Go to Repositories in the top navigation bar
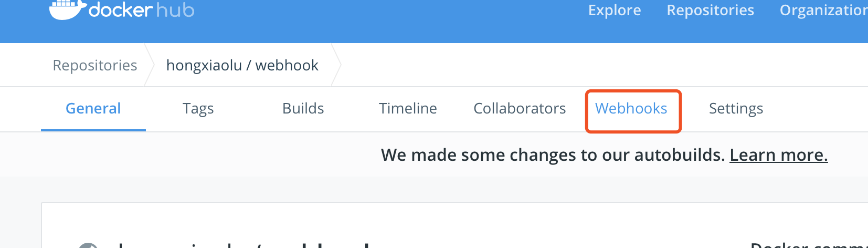Image resolution: width=868 pixels, height=248 pixels. [x=710, y=10]
